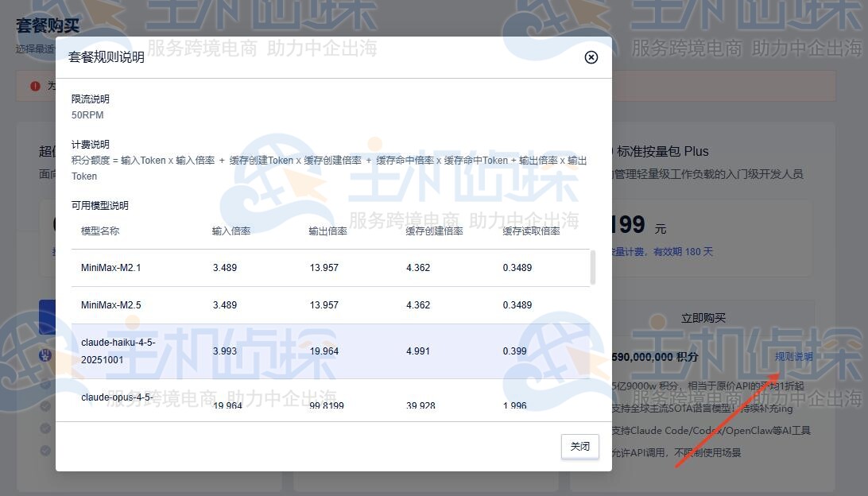The height and width of the screenshot is (496, 868).
Task: Click the blue star badge icon on left card
Action: pos(45,355)
